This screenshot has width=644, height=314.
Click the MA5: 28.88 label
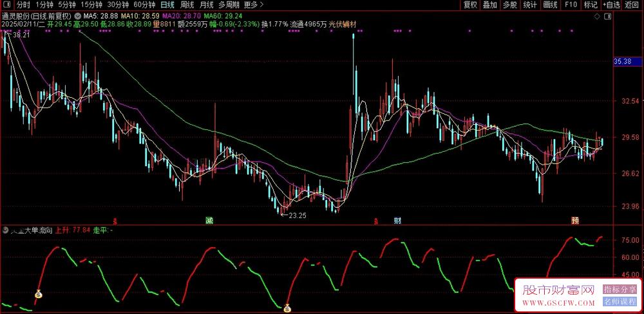point(100,16)
